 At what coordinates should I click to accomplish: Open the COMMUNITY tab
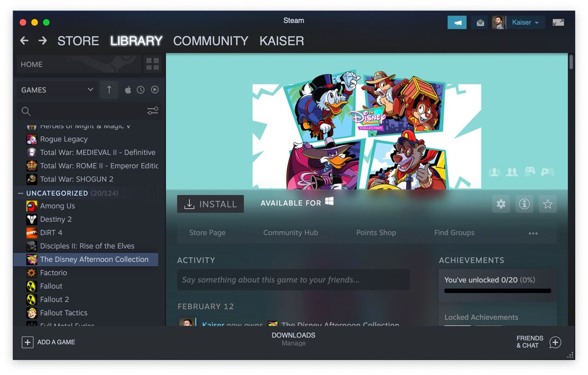pos(210,41)
